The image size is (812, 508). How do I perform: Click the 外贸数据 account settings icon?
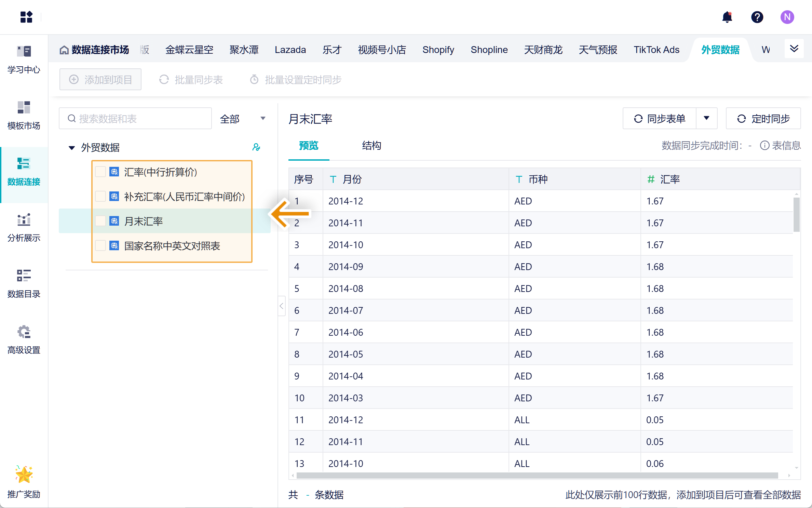256,147
